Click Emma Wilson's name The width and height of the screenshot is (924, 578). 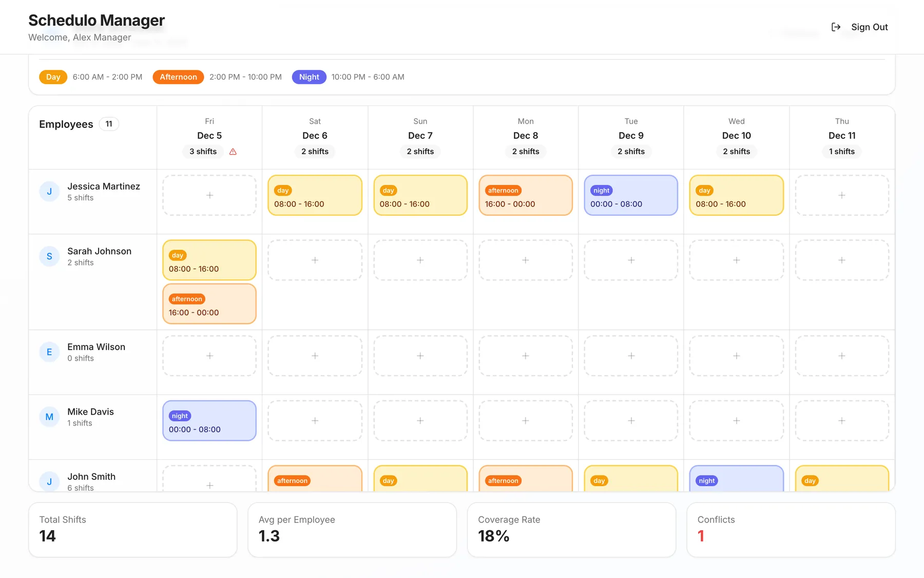click(97, 347)
